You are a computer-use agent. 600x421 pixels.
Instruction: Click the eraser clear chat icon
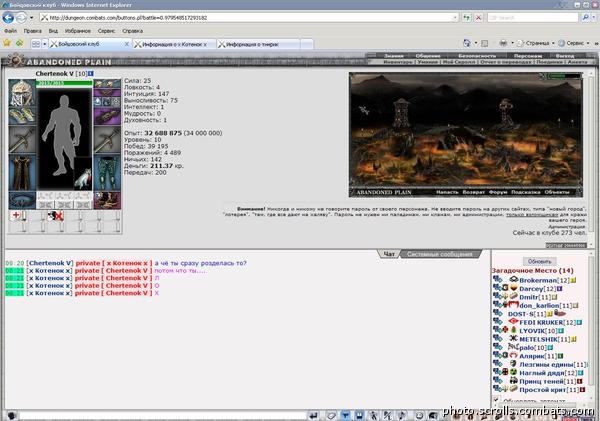[331, 415]
